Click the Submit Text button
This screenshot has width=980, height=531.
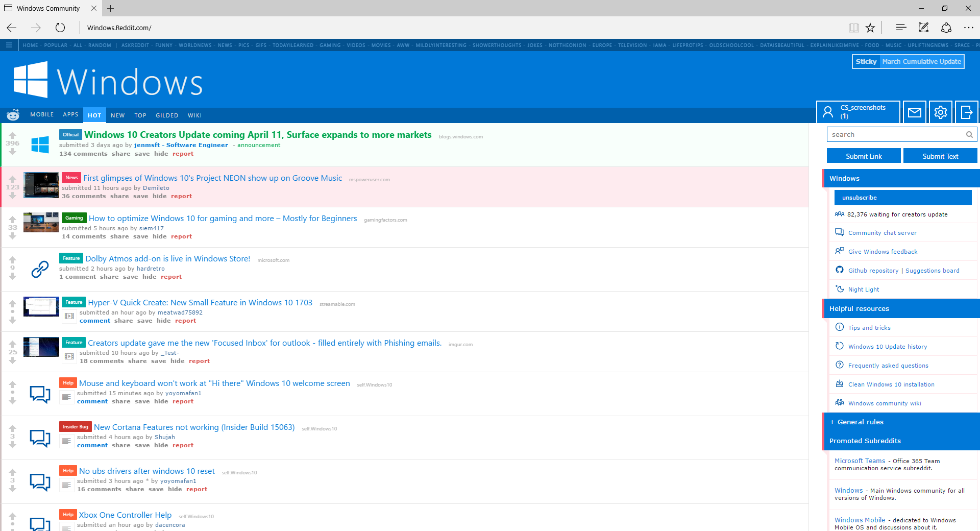940,156
